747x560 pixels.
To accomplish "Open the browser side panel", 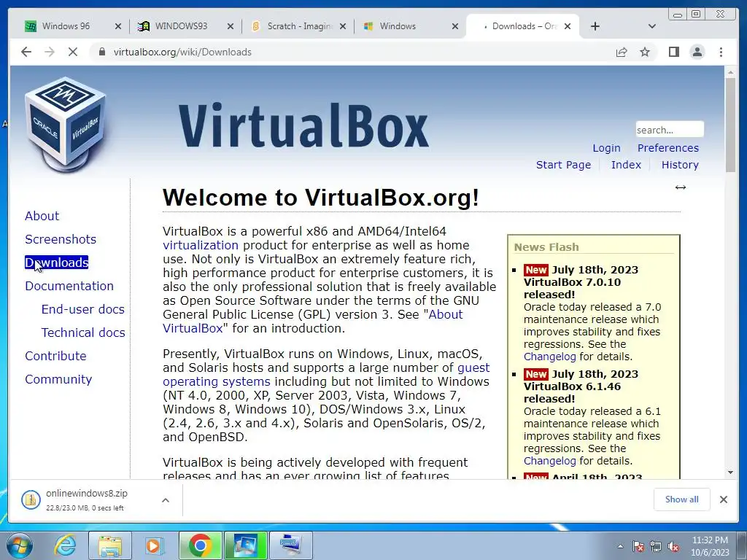I will pyautogui.click(x=673, y=52).
